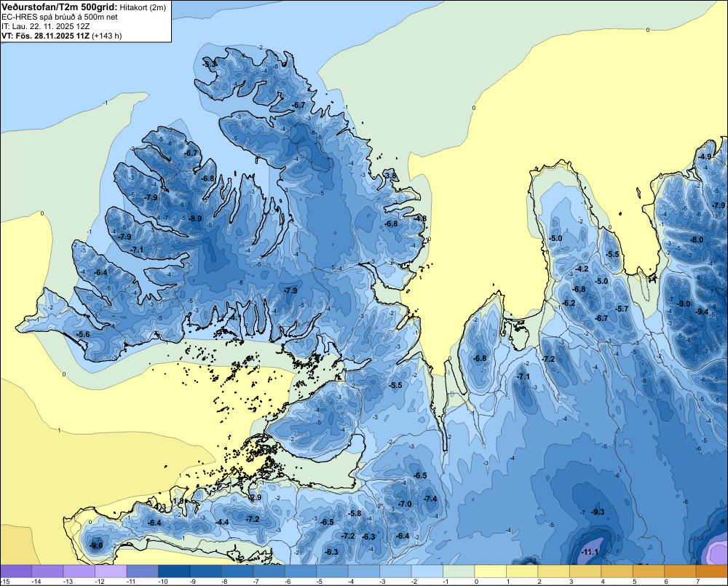This screenshot has width=728, height=586.
Task: Click the '-15' legend scale label
Action: (6, 582)
